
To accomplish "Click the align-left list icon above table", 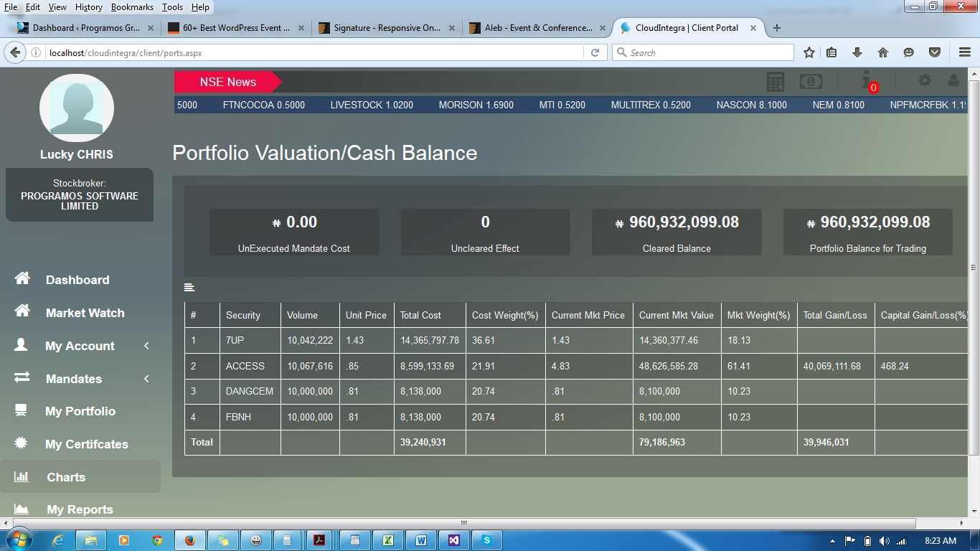I will [x=189, y=288].
